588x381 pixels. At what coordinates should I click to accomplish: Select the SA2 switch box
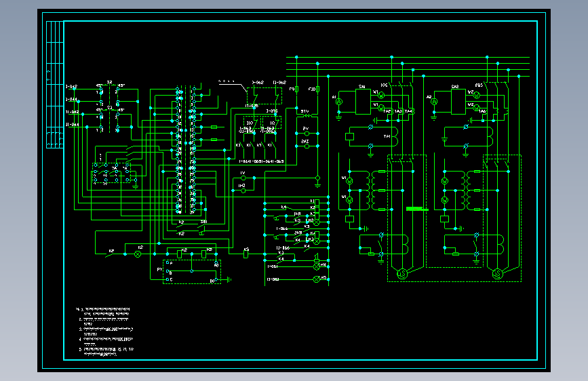click(x=458, y=102)
